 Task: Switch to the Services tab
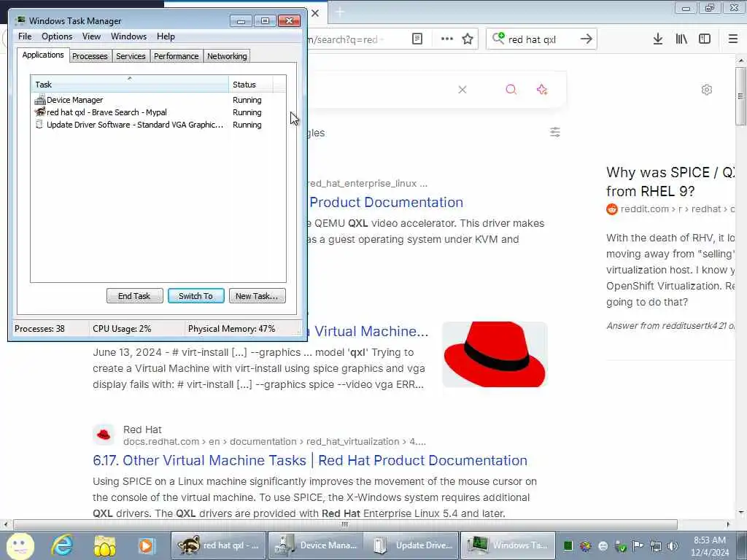pyautogui.click(x=131, y=56)
